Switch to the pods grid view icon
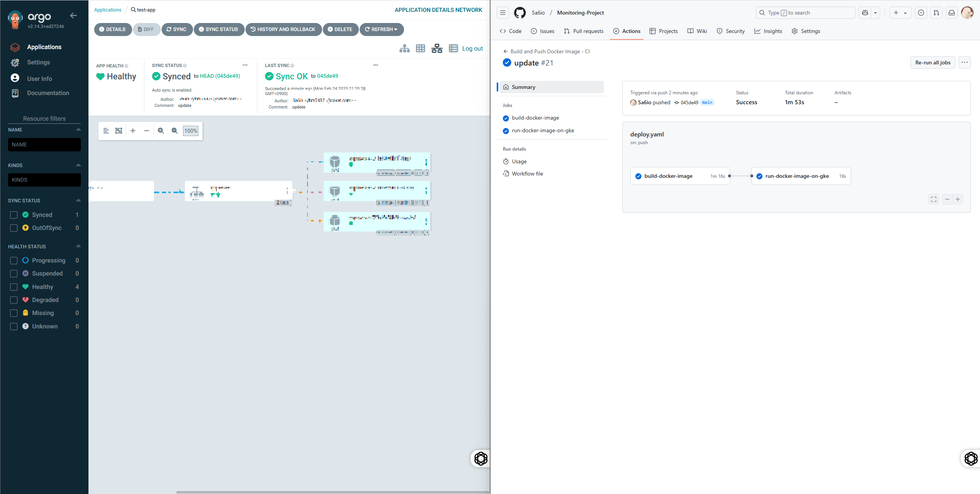This screenshot has height=494, width=980. (420, 48)
